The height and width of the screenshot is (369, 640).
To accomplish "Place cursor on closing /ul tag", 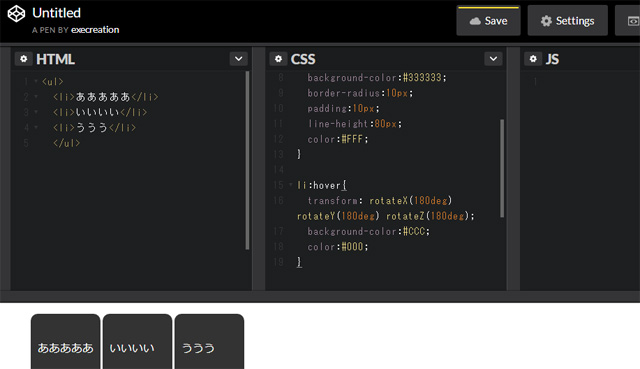I will [x=66, y=143].
